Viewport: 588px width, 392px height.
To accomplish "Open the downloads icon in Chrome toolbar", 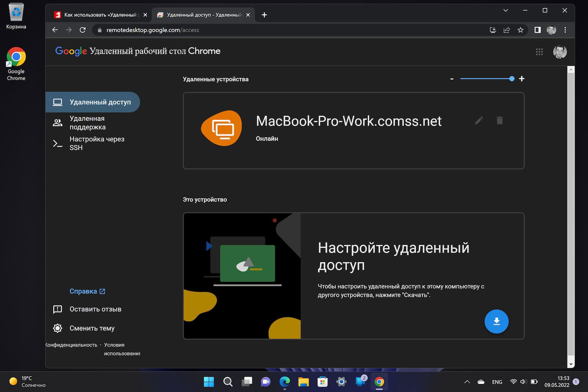I will [x=493, y=30].
